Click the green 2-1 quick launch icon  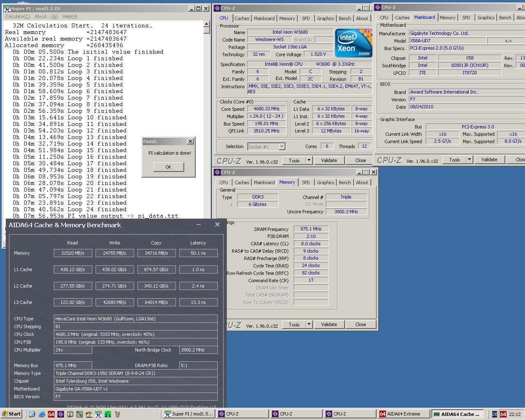pos(108,414)
